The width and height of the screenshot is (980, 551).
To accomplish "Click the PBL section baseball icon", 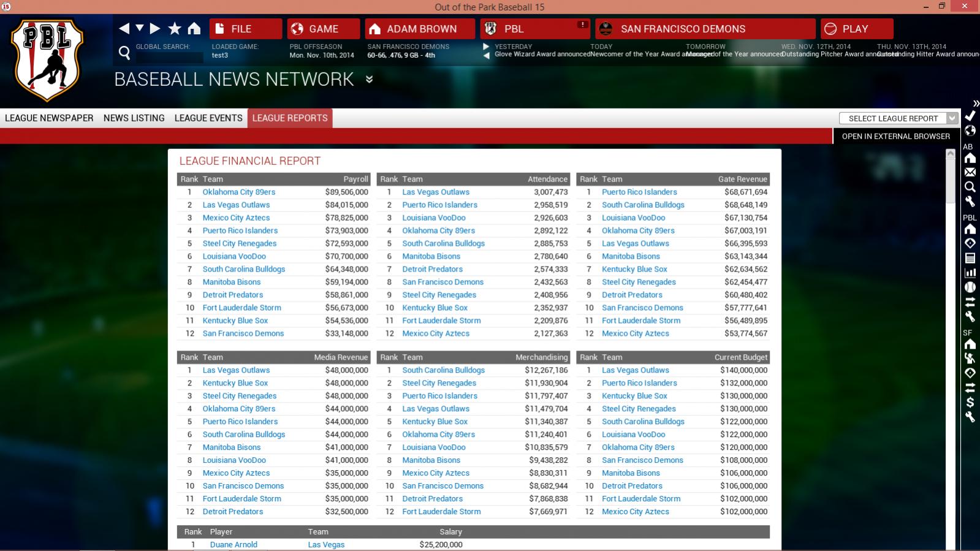I will pyautogui.click(x=970, y=287).
